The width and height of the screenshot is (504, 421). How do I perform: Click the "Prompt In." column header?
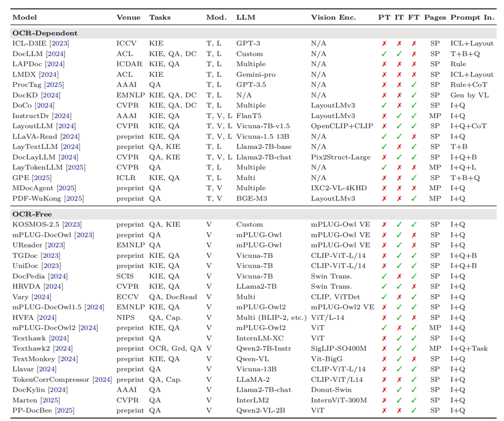click(472, 17)
